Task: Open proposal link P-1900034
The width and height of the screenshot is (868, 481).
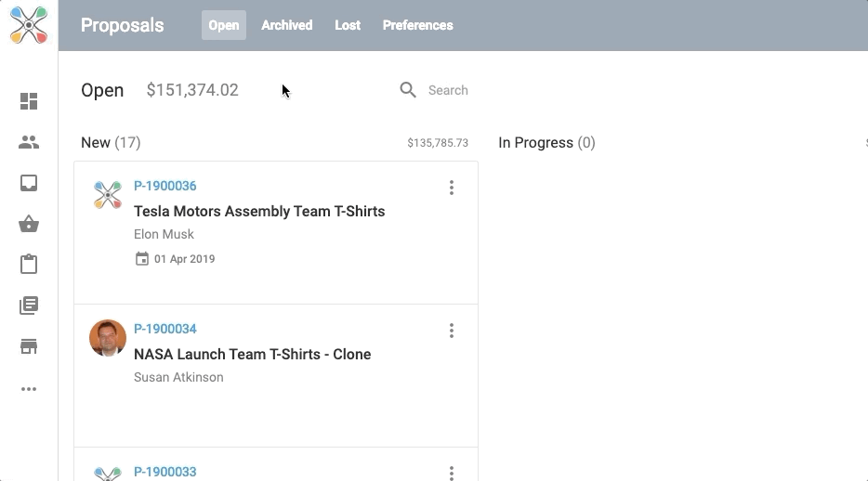Action: [x=165, y=329]
